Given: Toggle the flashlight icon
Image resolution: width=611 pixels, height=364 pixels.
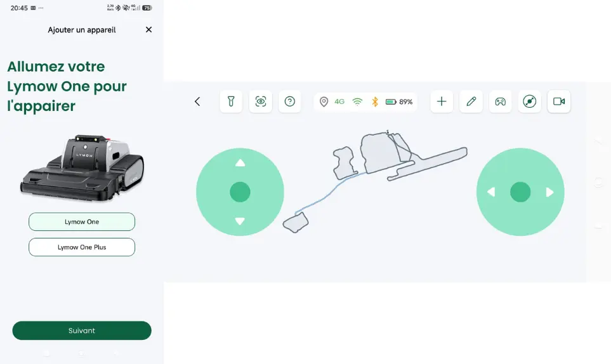Looking at the screenshot, I should coord(231,101).
